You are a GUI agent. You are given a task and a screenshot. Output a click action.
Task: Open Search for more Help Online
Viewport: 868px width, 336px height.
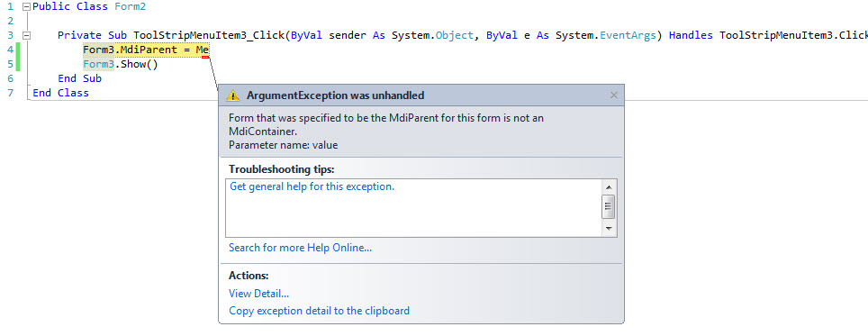click(301, 248)
